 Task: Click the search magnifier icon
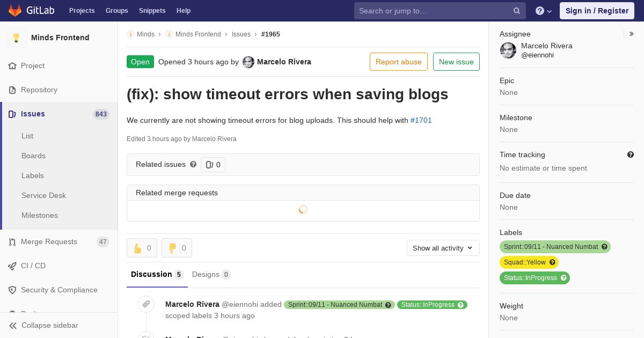pyautogui.click(x=517, y=11)
